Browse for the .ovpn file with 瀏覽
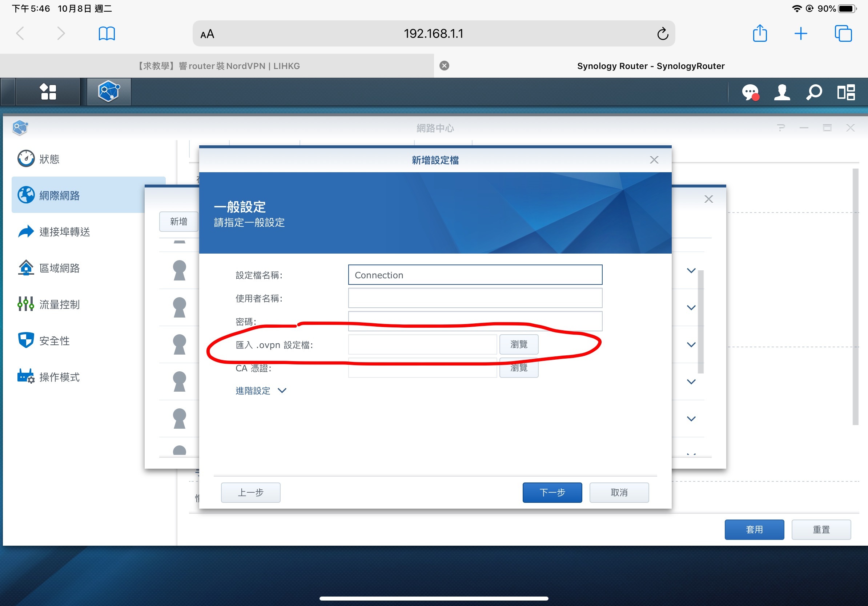 [x=519, y=344]
